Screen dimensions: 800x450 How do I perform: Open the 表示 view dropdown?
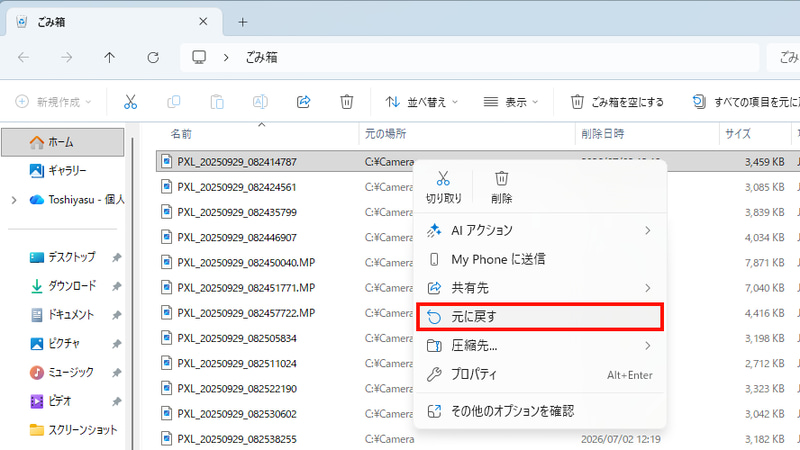(x=511, y=102)
